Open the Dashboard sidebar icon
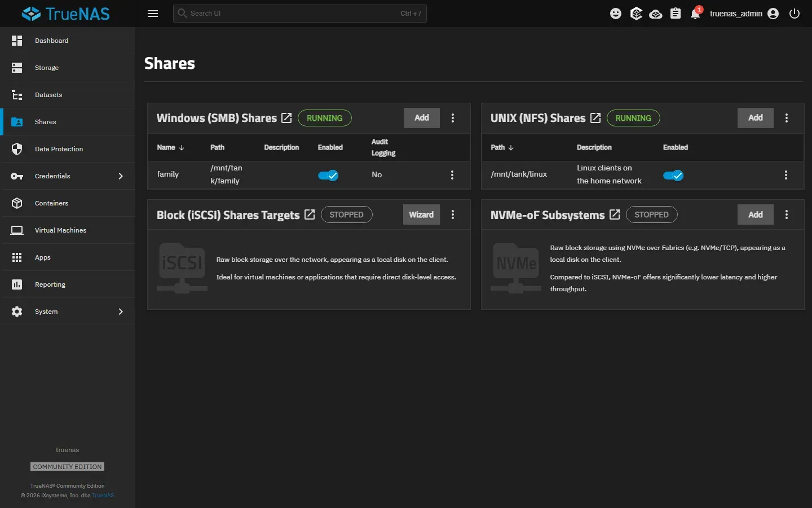 pyautogui.click(x=17, y=41)
